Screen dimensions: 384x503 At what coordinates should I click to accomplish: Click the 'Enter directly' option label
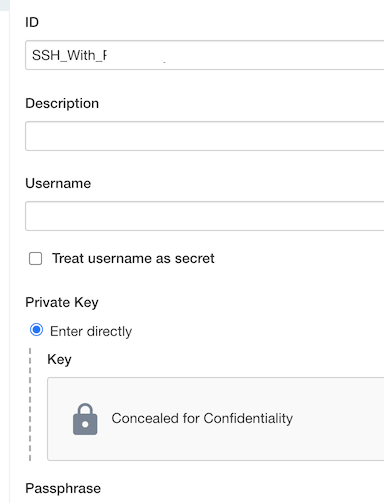coord(91,331)
